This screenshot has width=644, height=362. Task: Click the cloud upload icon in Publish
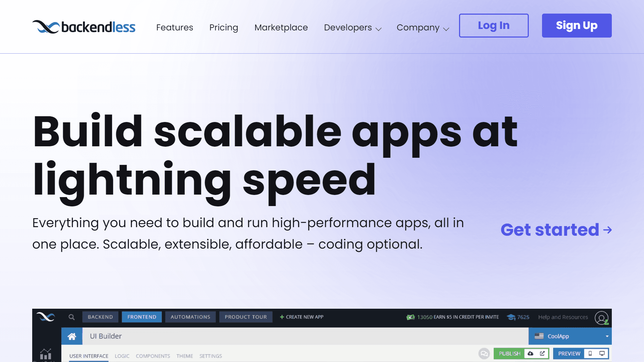[531, 353]
